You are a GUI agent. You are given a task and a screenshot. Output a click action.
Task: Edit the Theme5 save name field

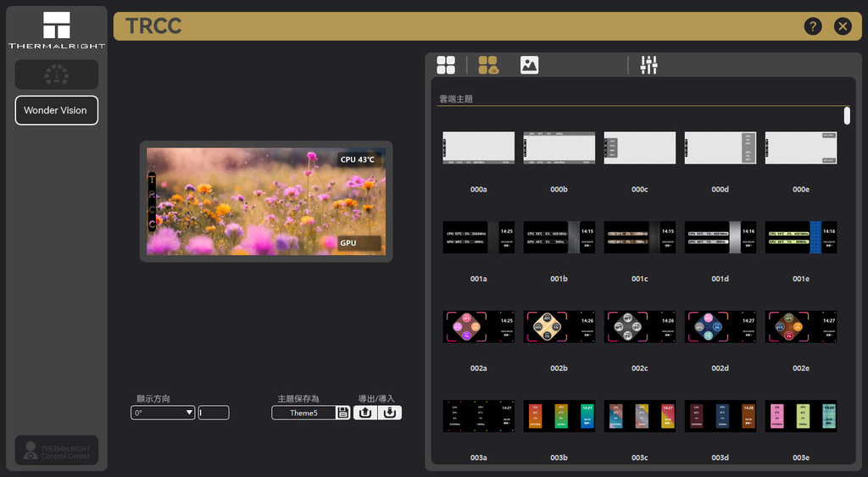(303, 413)
